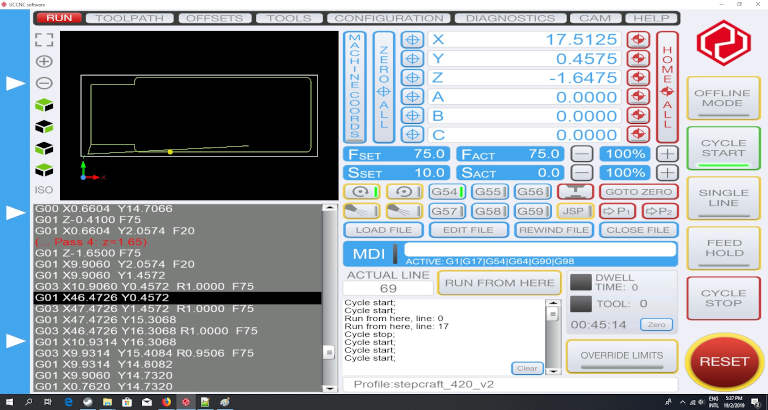The width and height of the screenshot is (768, 410).
Task: Toggle SINGLE LINE mode
Action: [x=723, y=198]
